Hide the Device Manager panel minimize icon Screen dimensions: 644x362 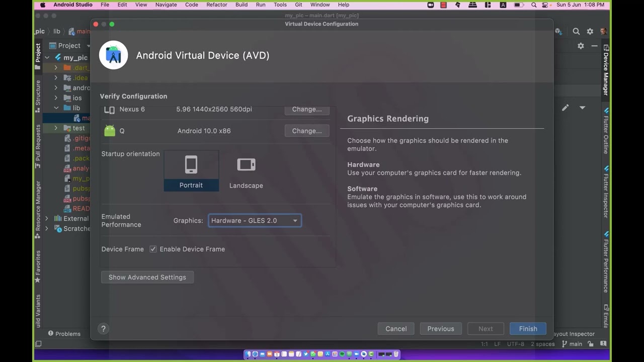click(594, 45)
